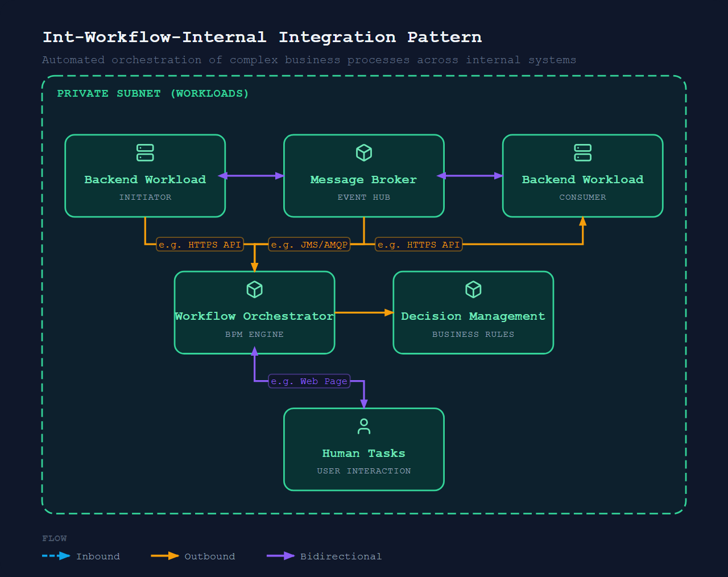The image size is (728, 577).
Task: Click the 'EVENT HUB' subtitle text
Action: [x=364, y=197]
